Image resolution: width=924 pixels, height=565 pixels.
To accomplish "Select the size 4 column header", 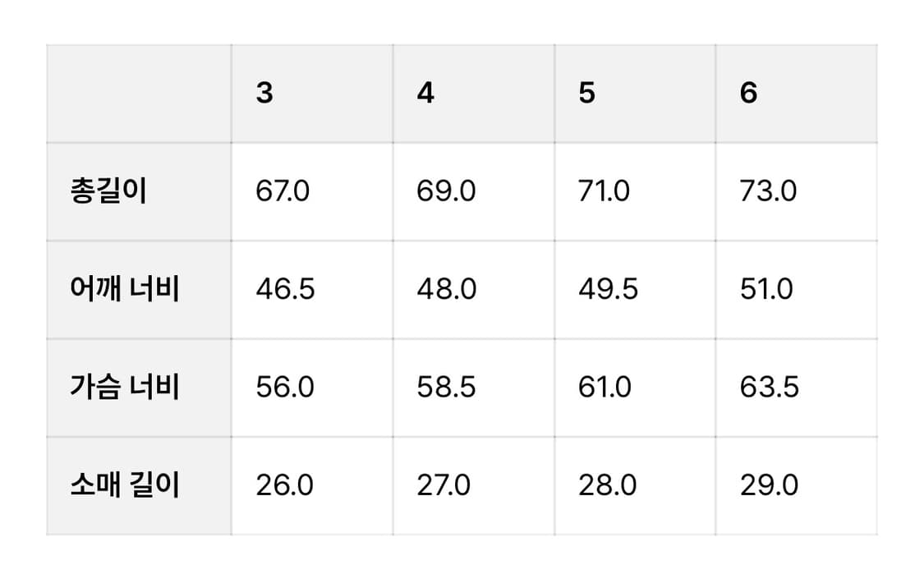I will [x=474, y=93].
